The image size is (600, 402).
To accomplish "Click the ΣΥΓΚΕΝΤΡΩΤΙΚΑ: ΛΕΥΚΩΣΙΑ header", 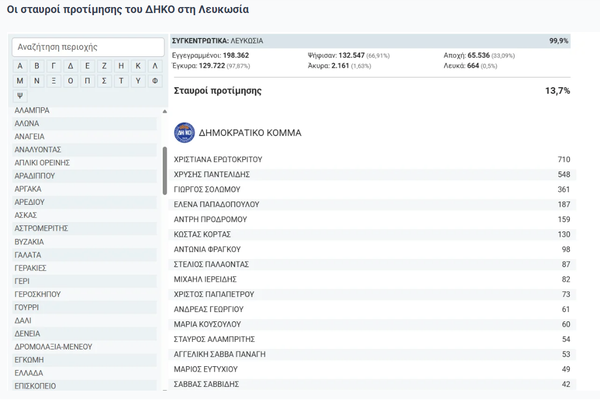I will [x=370, y=41].
